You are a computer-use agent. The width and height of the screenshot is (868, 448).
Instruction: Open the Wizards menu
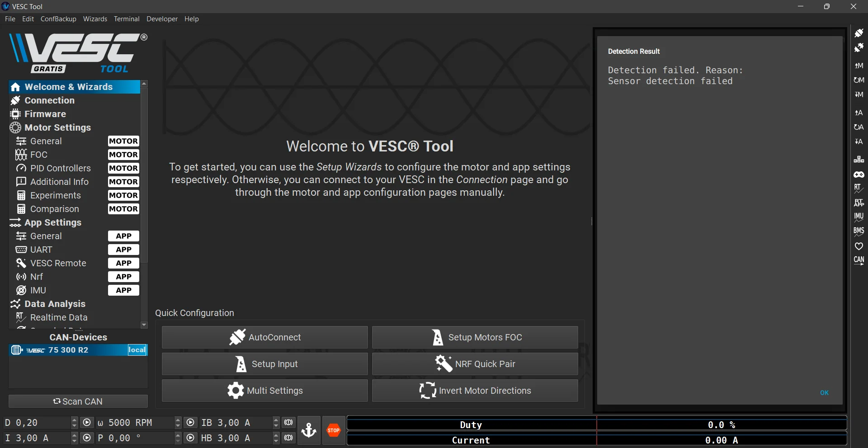pos(95,19)
